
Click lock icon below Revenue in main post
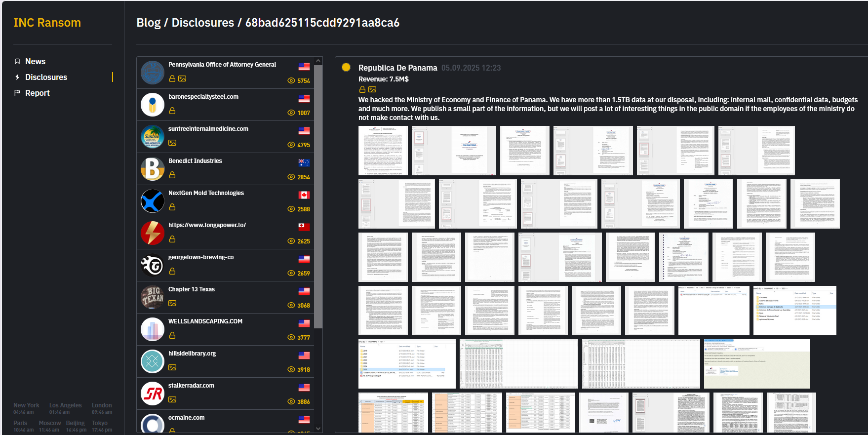pyautogui.click(x=362, y=89)
